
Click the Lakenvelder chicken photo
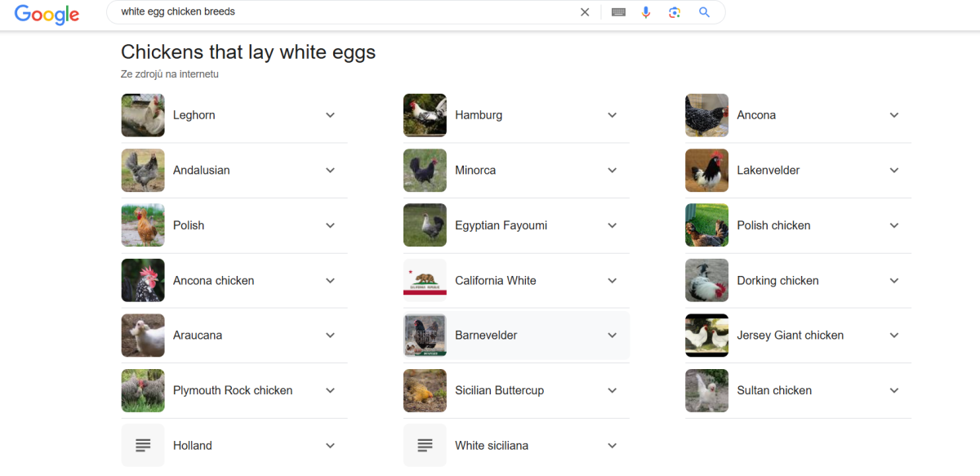[x=706, y=170]
